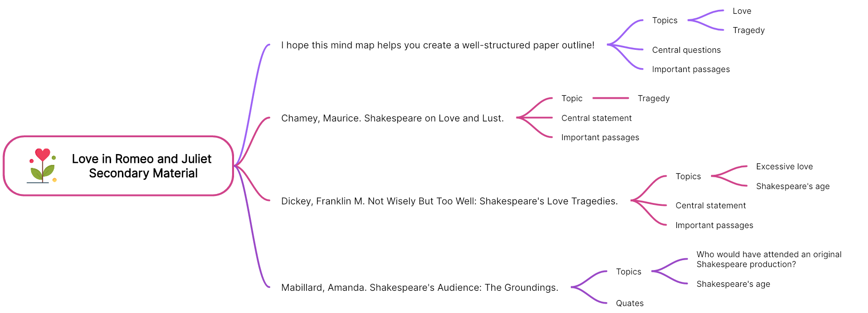This screenshot has height=313, width=868.
Task: Select the Excessive love node
Action: click(x=784, y=166)
